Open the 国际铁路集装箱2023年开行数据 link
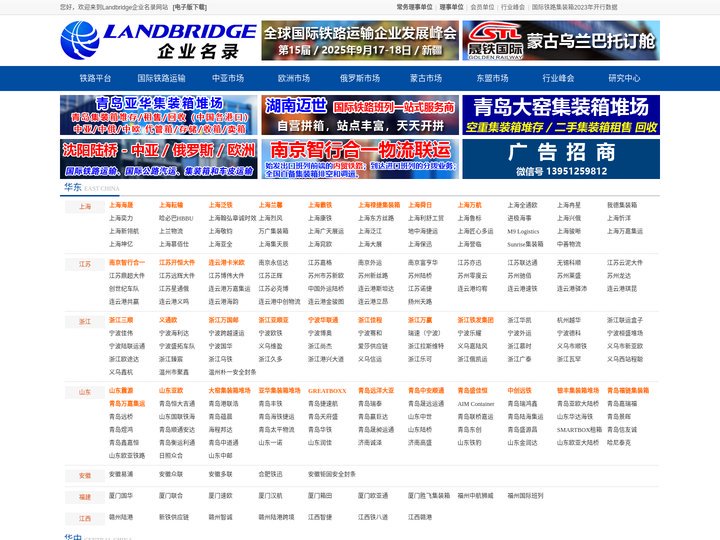 tap(574, 7)
